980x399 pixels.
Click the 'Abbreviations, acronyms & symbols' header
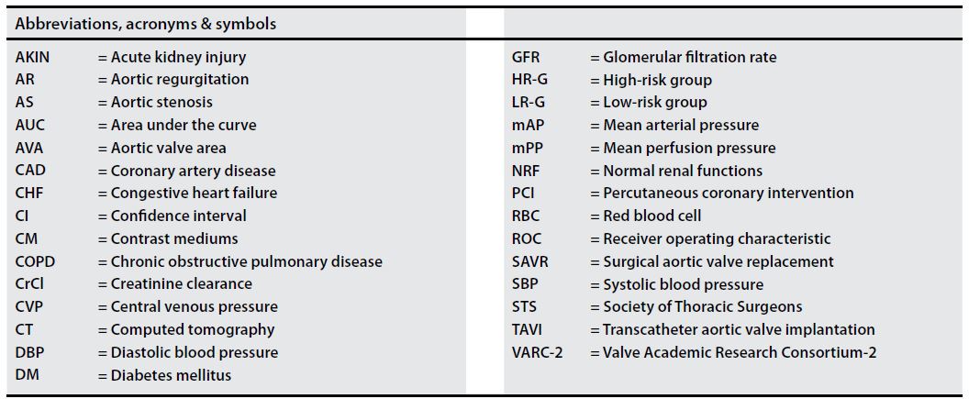click(146, 24)
